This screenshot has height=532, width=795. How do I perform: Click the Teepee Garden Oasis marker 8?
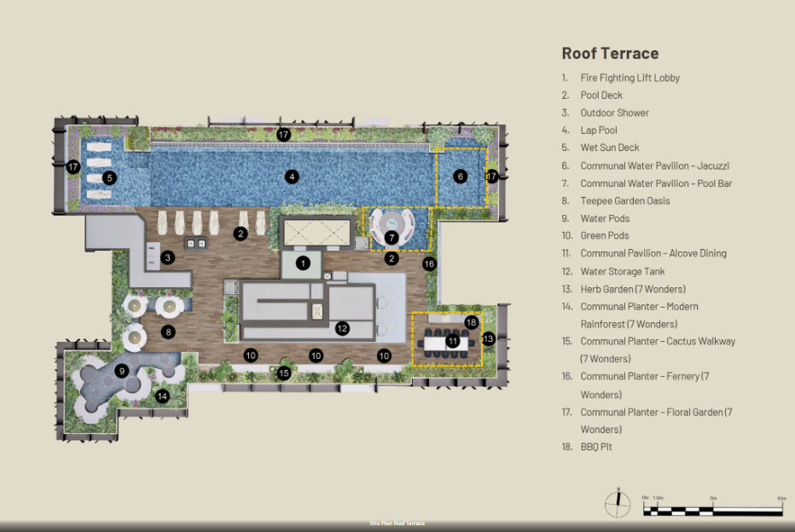(168, 332)
